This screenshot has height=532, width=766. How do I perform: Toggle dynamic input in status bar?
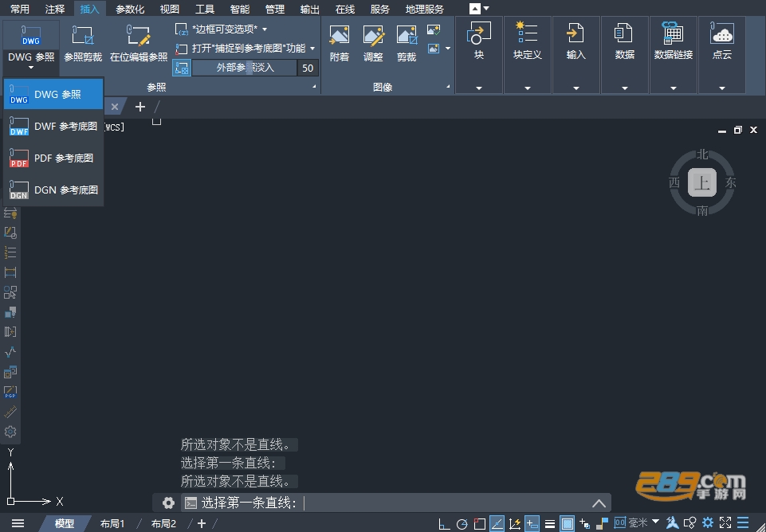pyautogui.click(x=532, y=524)
